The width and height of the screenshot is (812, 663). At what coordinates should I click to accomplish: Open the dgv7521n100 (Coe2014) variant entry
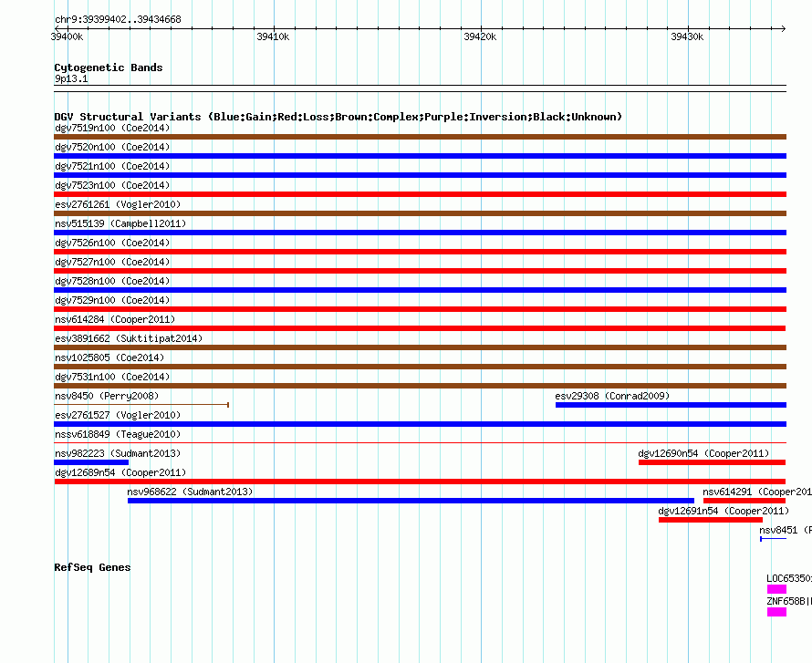coord(112,166)
